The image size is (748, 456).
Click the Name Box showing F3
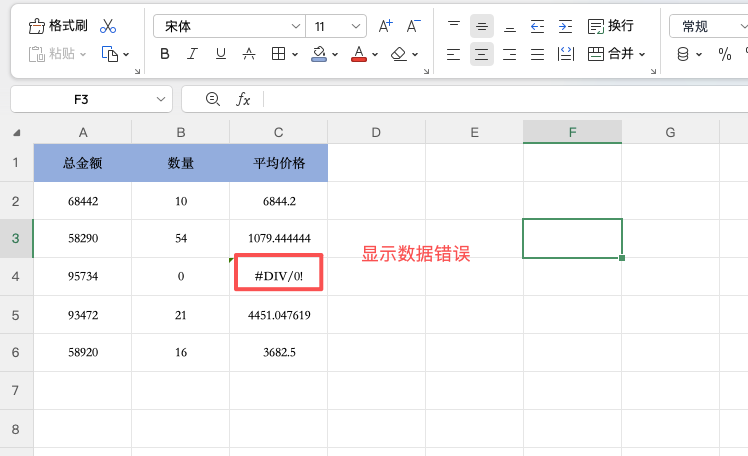click(x=81, y=99)
